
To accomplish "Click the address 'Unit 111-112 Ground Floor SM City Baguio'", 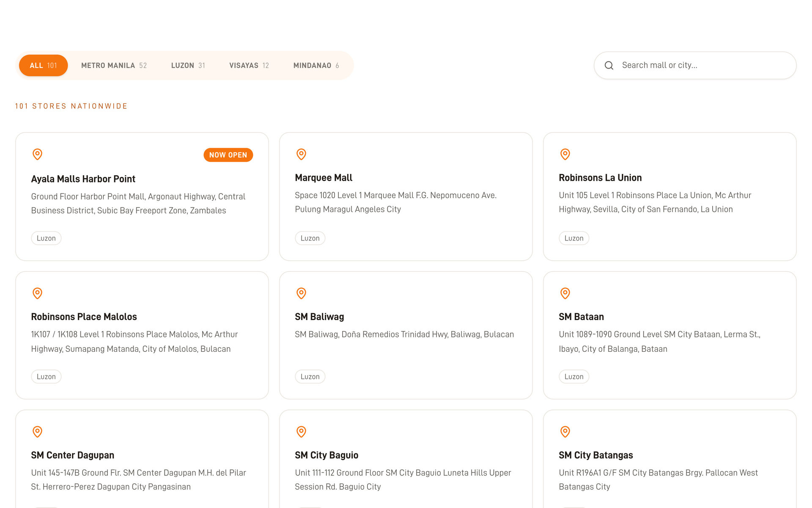I will [x=403, y=480].
